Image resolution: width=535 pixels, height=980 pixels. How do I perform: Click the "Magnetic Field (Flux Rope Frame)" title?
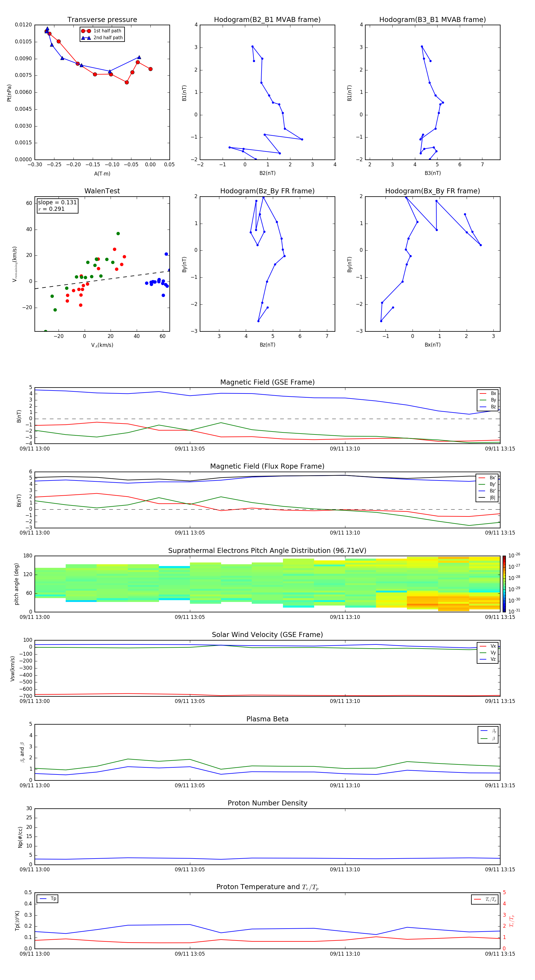[267, 467]
